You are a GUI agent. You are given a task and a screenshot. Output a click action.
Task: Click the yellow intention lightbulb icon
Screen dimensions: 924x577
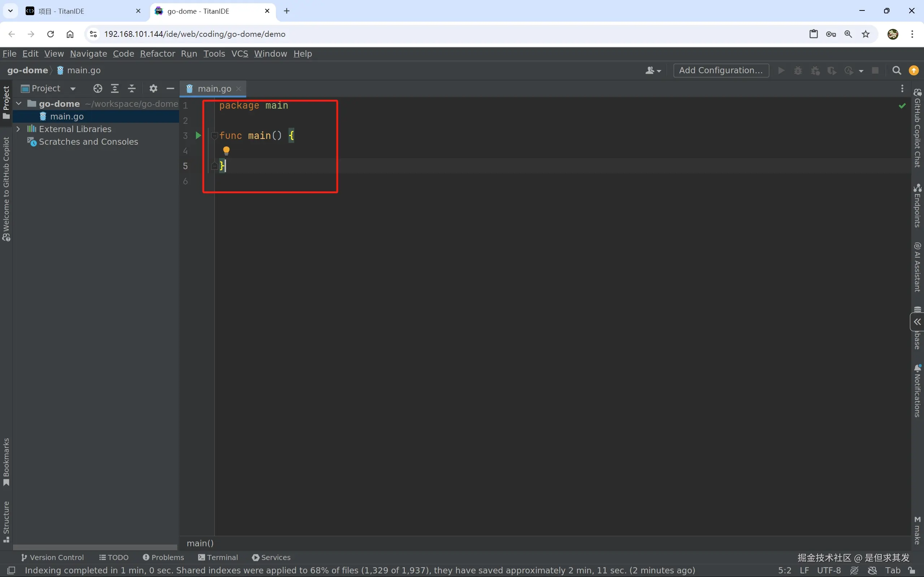[226, 151]
